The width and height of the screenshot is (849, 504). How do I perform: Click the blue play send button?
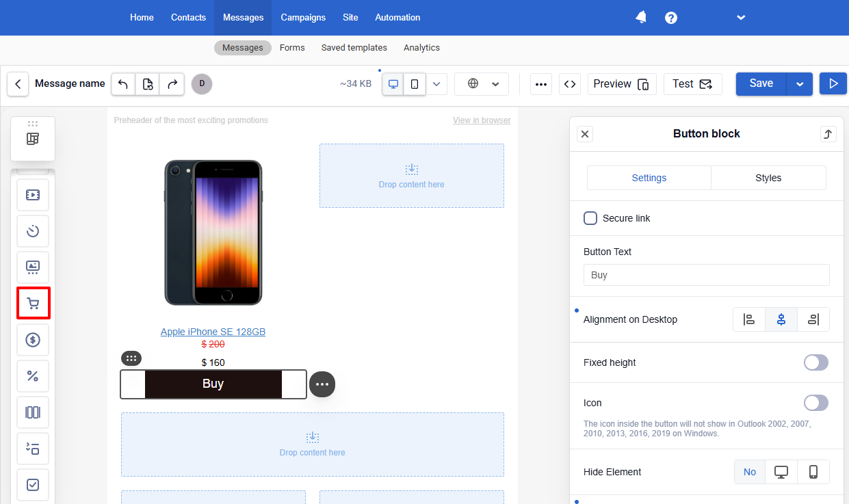[x=833, y=84]
